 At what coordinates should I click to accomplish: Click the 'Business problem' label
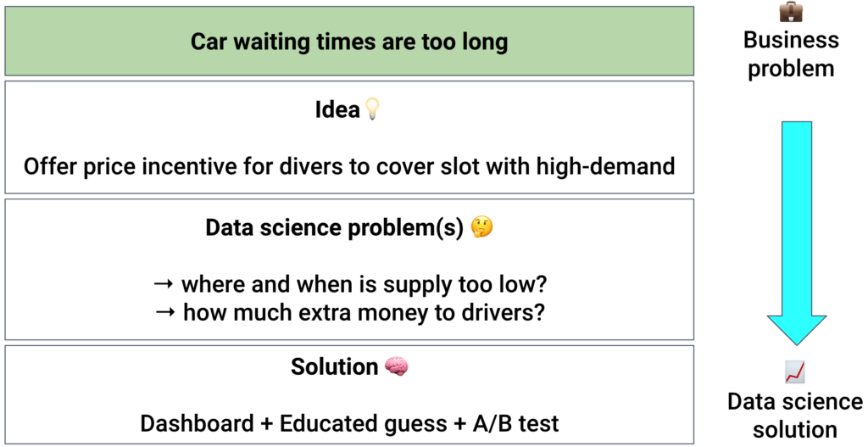(x=791, y=53)
